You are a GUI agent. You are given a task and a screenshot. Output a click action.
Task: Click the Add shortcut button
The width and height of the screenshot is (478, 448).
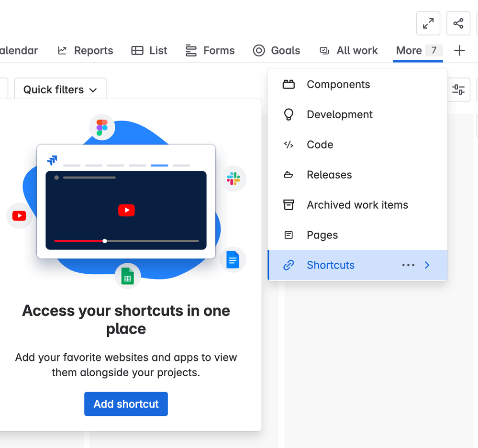coord(126,404)
